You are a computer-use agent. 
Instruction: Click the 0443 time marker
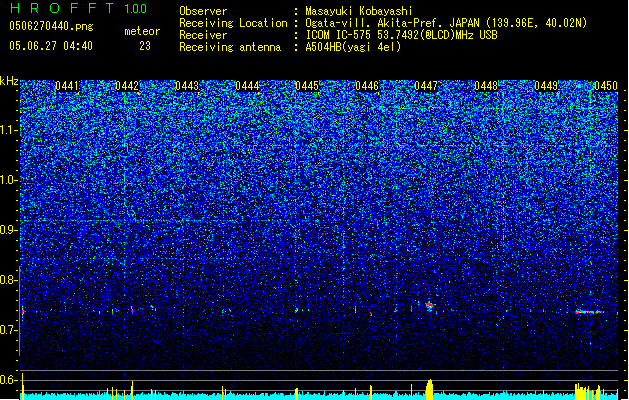[187, 86]
